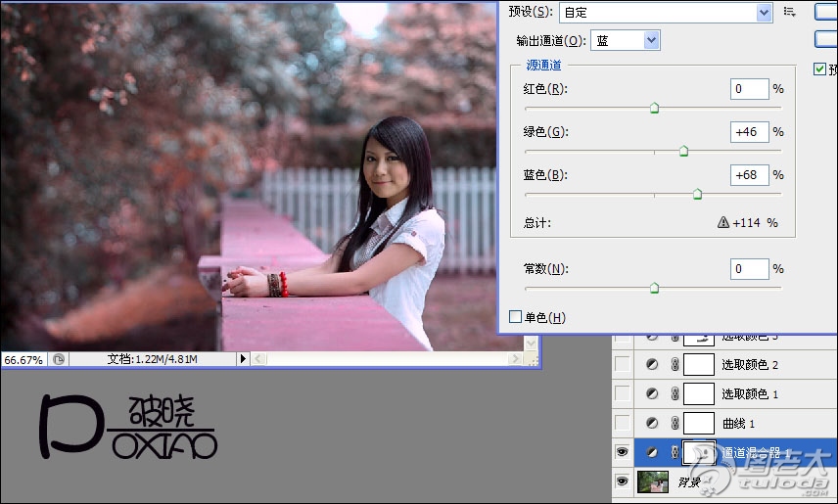Click the adjustment icon on 选取颜色 2 layer
The image size is (838, 504).
tap(652, 364)
